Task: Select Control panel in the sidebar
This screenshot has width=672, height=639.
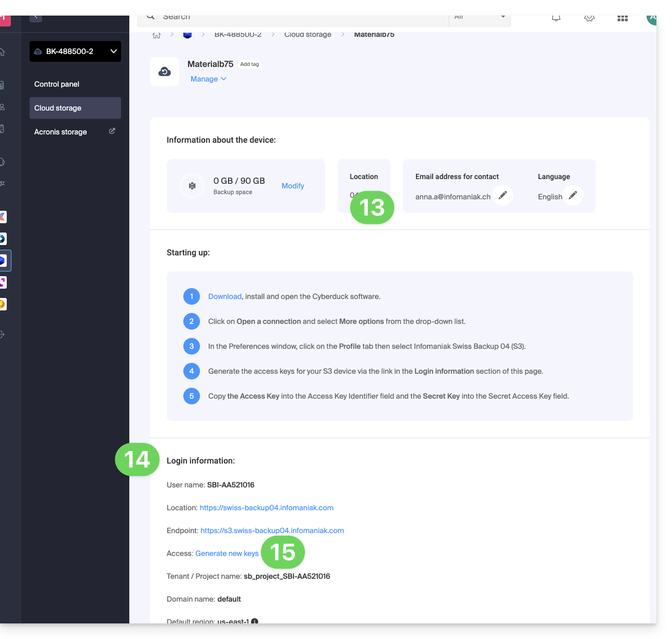Action: pyautogui.click(x=57, y=84)
